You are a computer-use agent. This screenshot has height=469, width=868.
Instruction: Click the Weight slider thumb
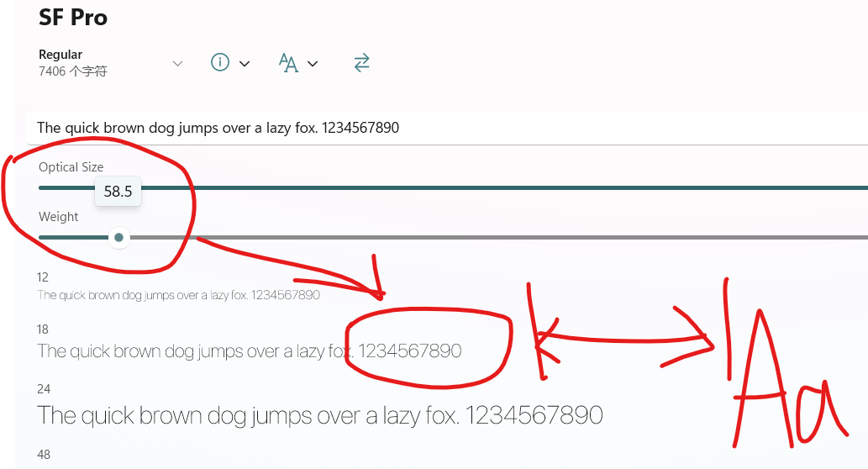[118, 238]
